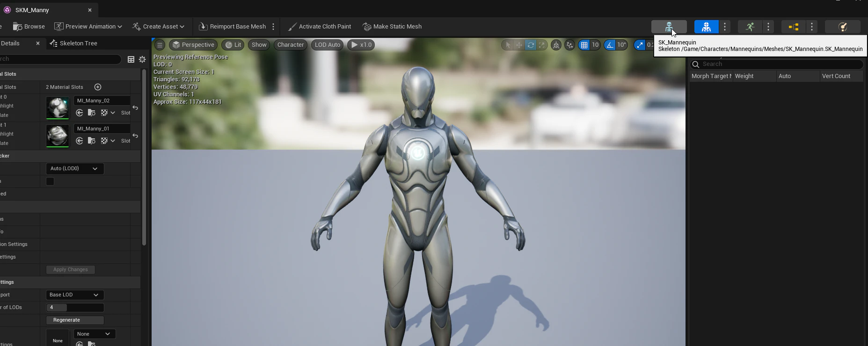Open Details panel settings gear
Viewport: 868px width, 346px height.
pos(142,59)
